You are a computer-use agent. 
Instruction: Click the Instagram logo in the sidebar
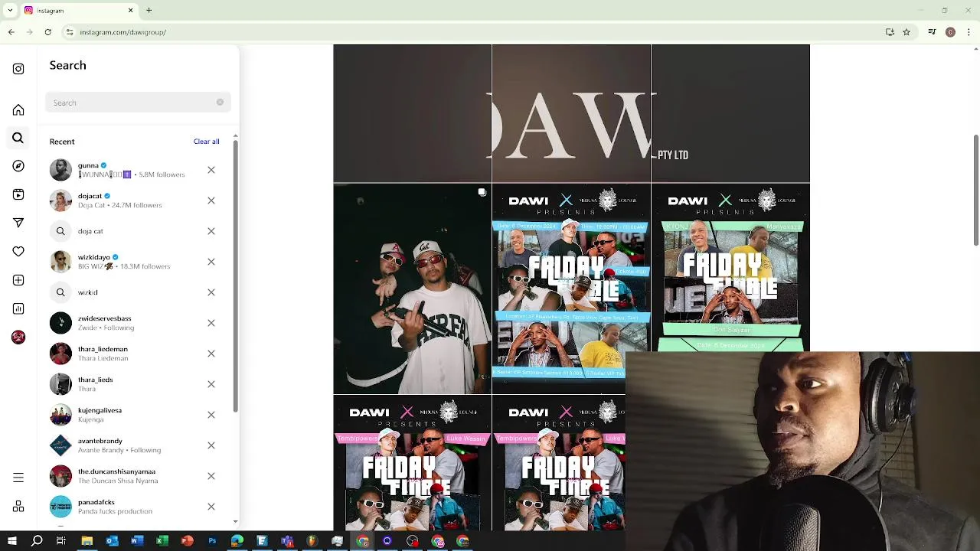(x=18, y=69)
